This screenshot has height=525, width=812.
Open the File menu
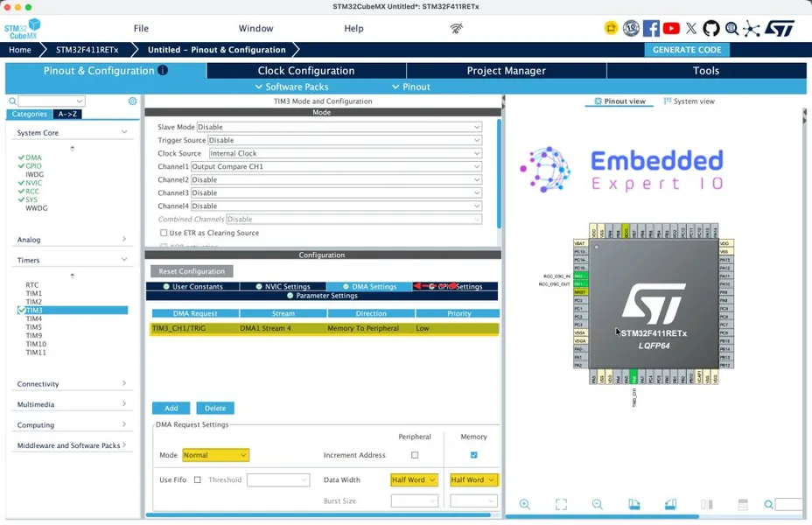coord(141,29)
